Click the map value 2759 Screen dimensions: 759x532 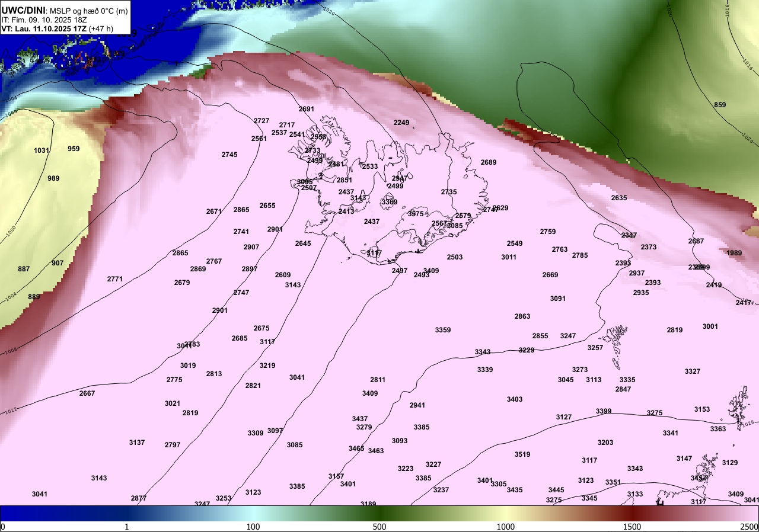pyautogui.click(x=548, y=232)
